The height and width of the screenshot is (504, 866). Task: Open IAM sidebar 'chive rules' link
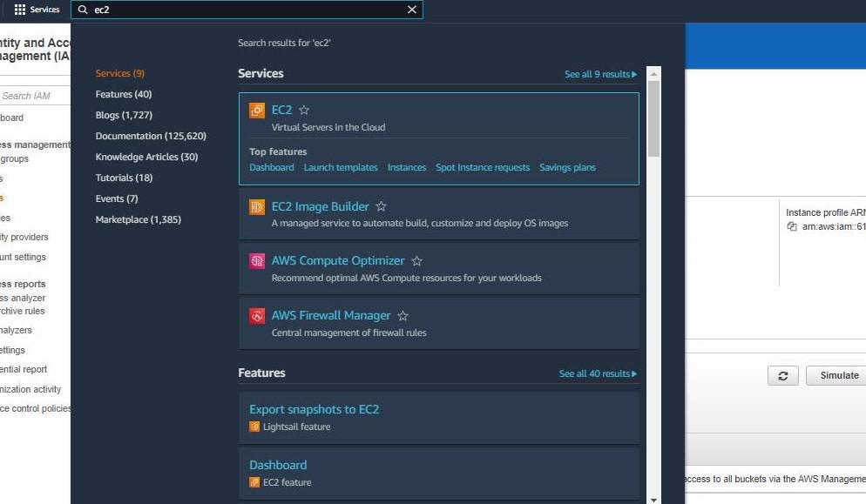23,311
